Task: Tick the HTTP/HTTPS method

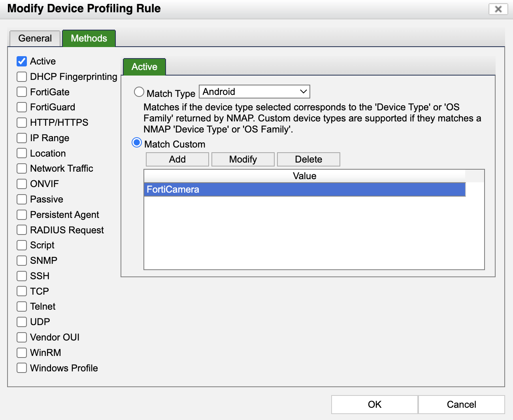Action: pyautogui.click(x=22, y=123)
